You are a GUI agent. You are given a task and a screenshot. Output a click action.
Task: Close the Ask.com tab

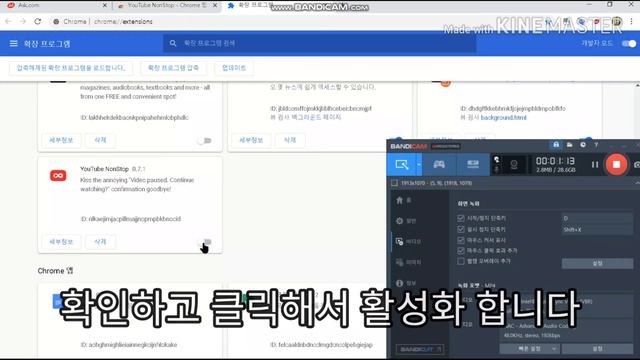(105, 5)
